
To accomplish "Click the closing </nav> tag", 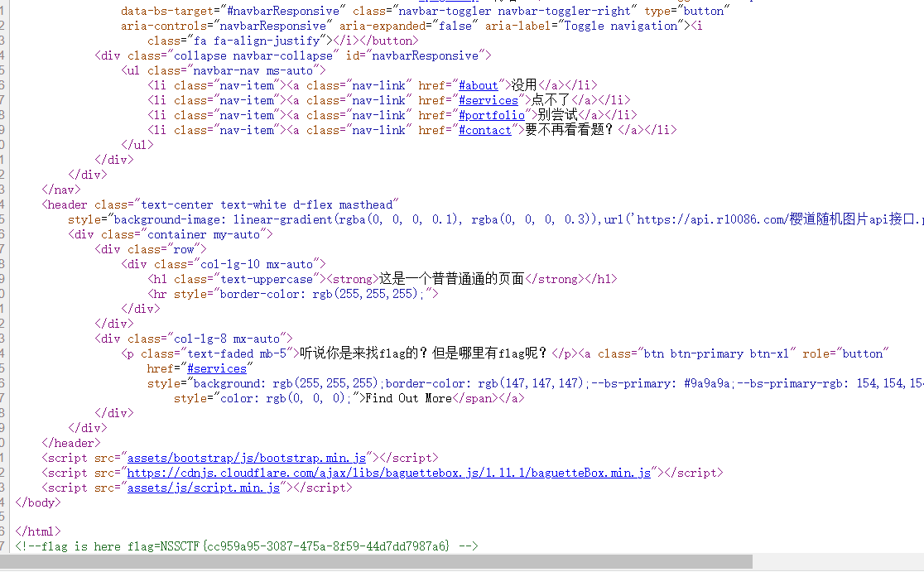I will tap(60, 190).
